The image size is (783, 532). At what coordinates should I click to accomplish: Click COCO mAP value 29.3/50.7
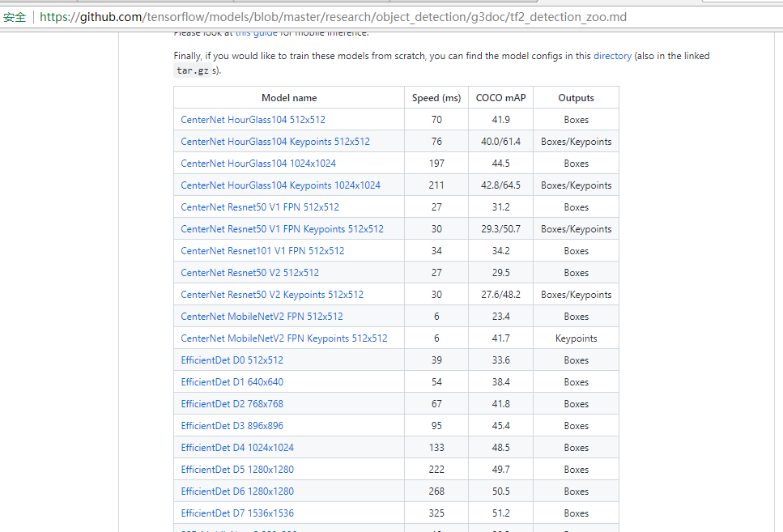point(501,229)
